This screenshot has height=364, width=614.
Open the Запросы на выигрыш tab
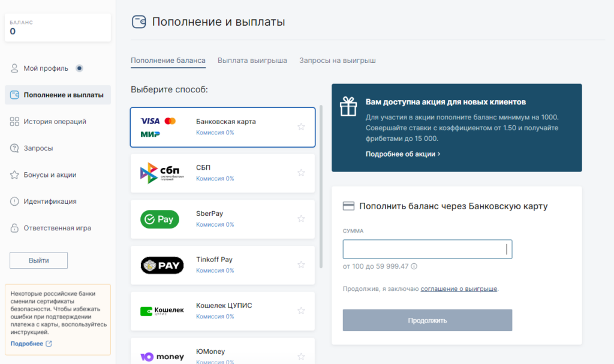pyautogui.click(x=337, y=61)
